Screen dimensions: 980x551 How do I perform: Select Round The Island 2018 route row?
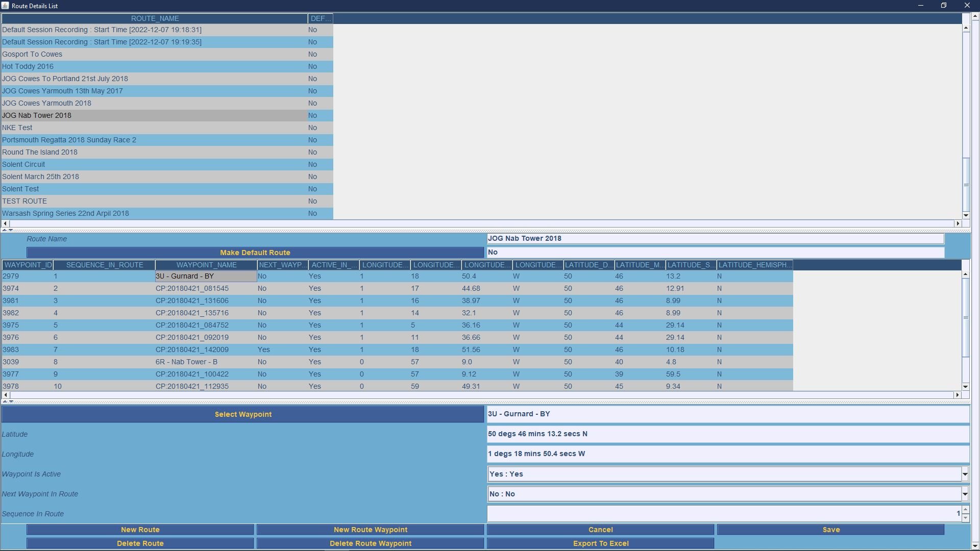(40, 153)
